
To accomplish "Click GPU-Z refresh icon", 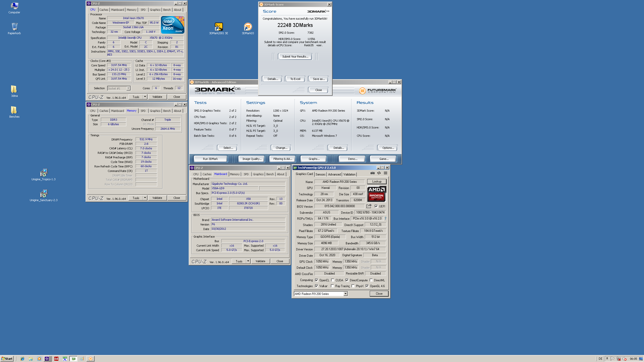I will coord(379,173).
